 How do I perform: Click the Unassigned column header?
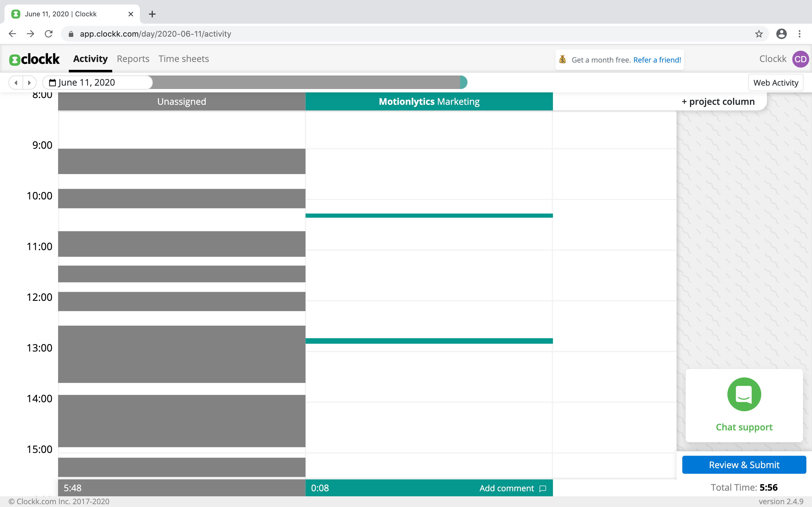coord(182,101)
